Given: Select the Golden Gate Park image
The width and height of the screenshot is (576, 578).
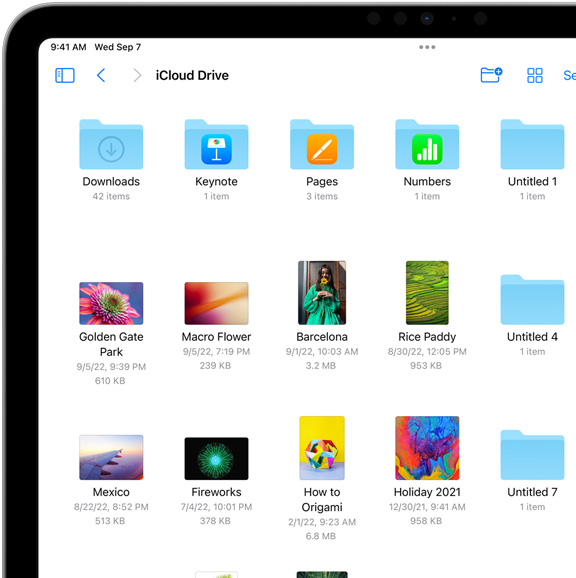Looking at the screenshot, I should (111, 303).
